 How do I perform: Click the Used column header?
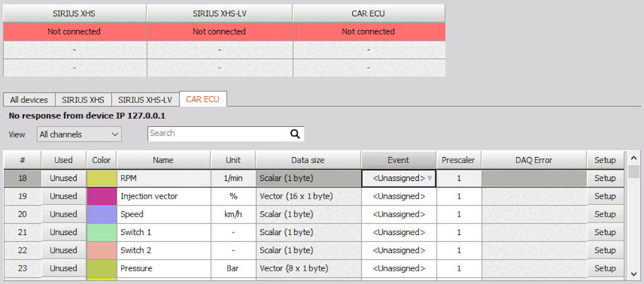tap(64, 160)
